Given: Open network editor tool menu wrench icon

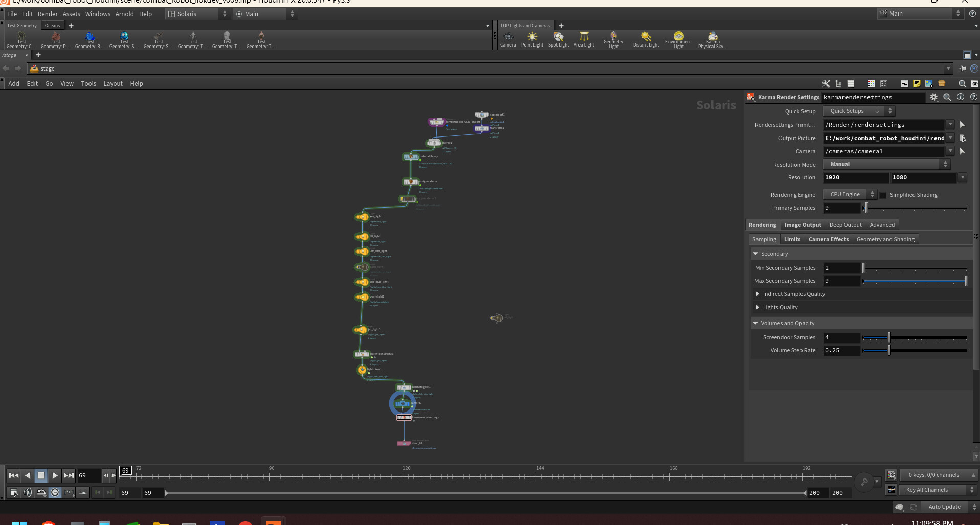Looking at the screenshot, I should (826, 84).
